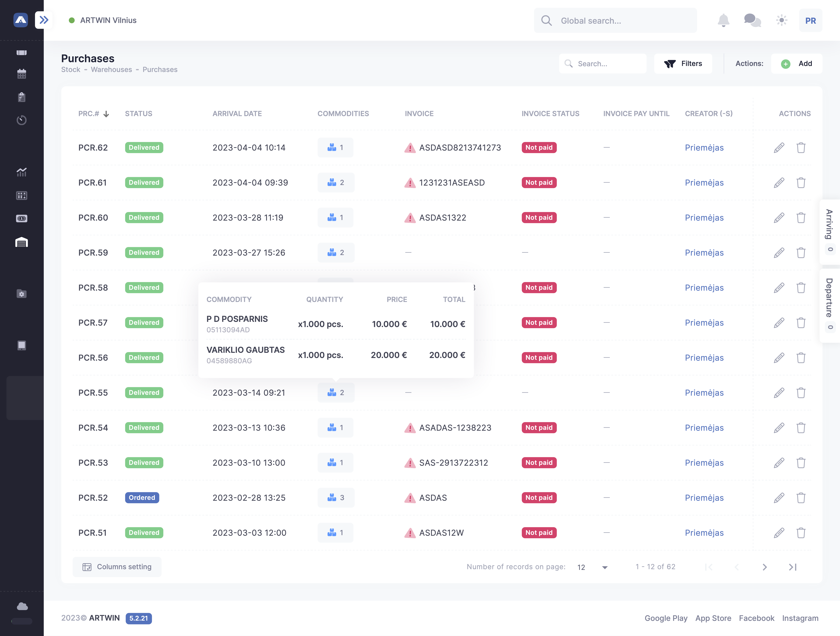Click version badge 5.2.21
The image size is (840, 636).
coord(139,618)
